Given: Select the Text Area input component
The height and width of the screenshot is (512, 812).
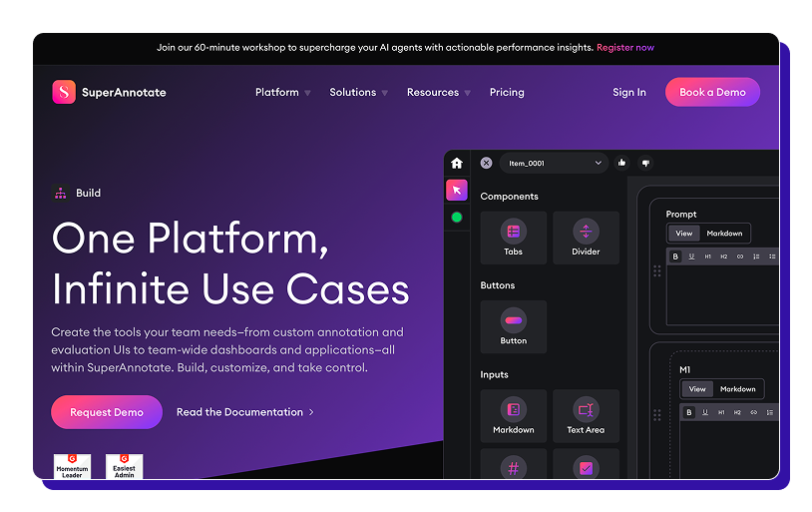Looking at the screenshot, I should pyautogui.click(x=586, y=416).
